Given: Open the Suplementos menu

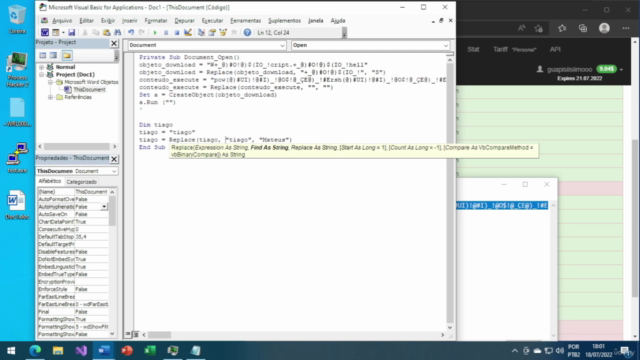Looking at the screenshot, I should tap(284, 20).
